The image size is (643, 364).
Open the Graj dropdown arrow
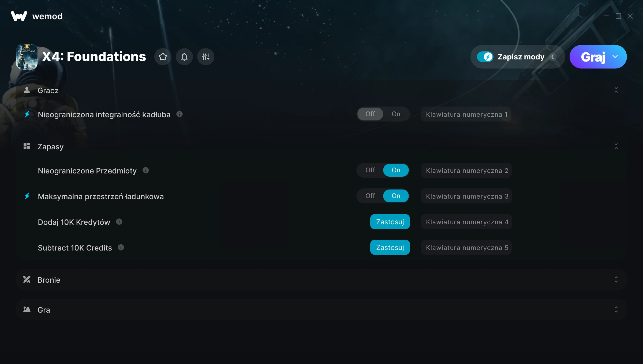coord(615,57)
